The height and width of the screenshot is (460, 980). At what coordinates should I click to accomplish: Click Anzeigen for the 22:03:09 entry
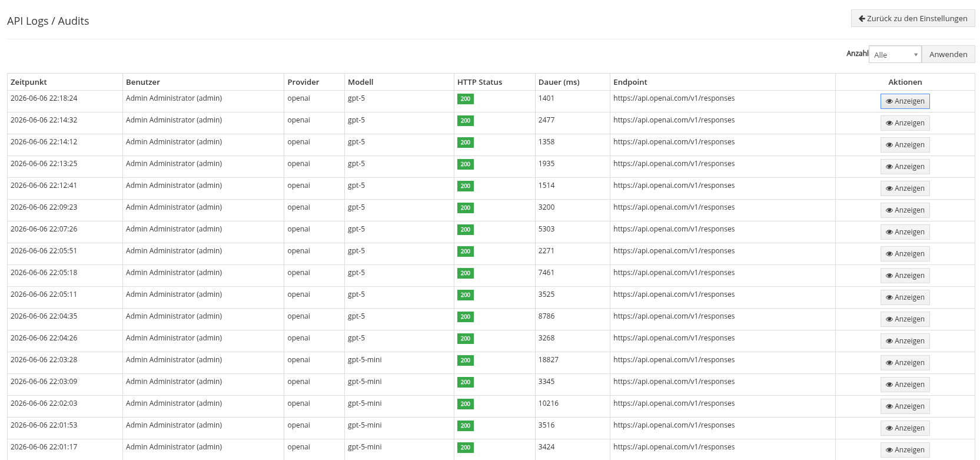[905, 385]
